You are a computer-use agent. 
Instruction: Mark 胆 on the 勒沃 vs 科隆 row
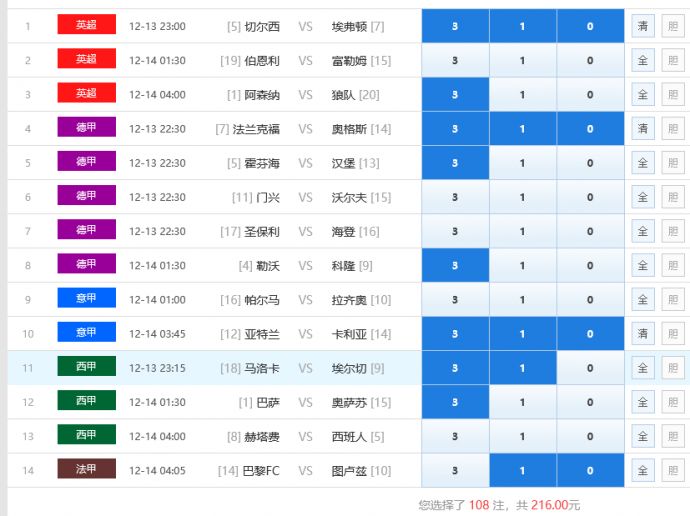pos(673,266)
